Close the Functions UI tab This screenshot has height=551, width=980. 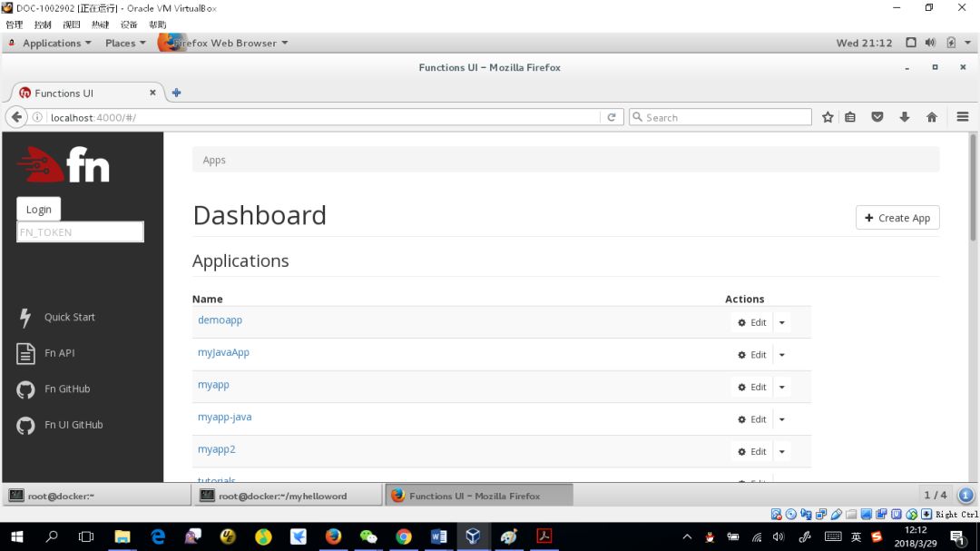pos(152,93)
